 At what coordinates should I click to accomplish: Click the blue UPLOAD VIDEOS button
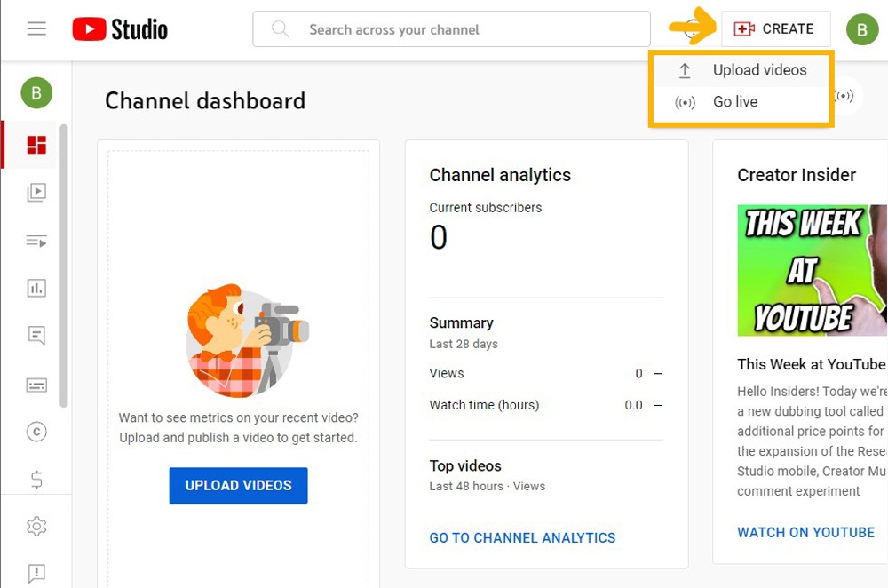pyautogui.click(x=238, y=486)
